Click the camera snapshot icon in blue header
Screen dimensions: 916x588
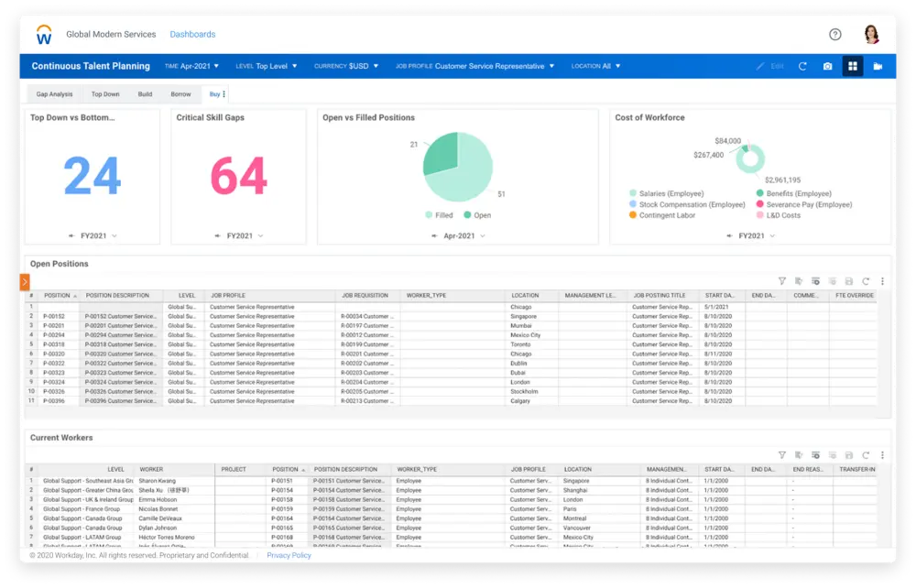click(x=828, y=66)
